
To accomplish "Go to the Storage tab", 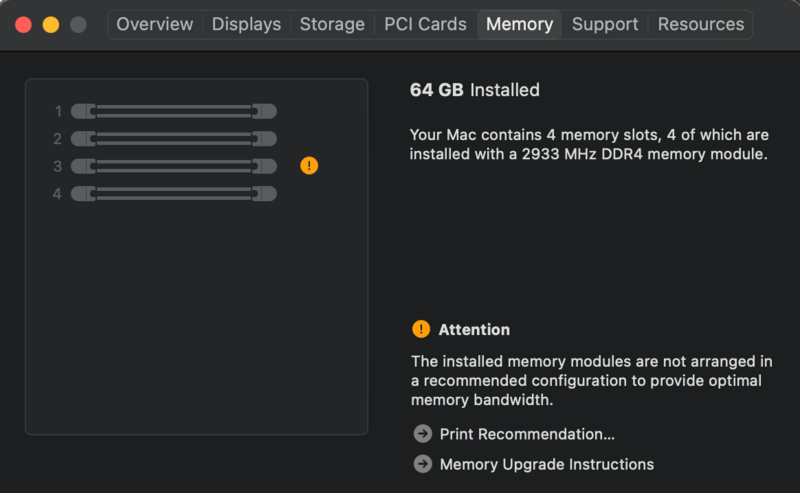I will 332,24.
